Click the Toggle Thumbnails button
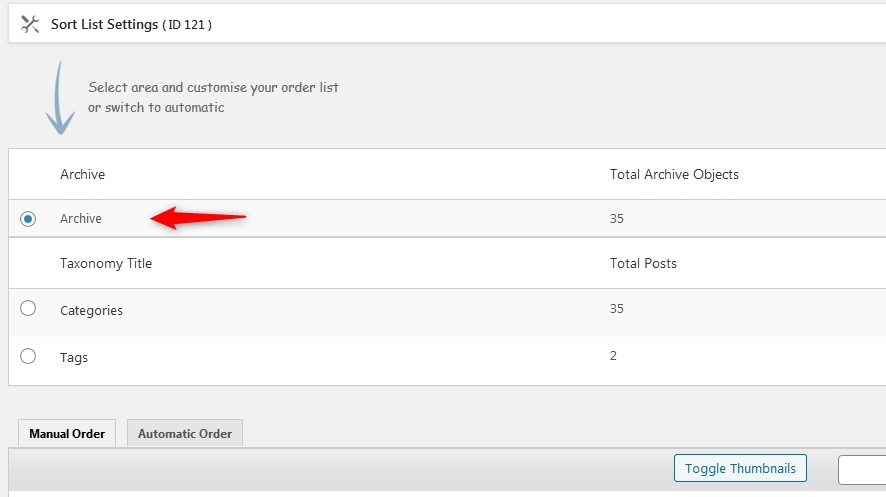 pyautogui.click(x=740, y=468)
